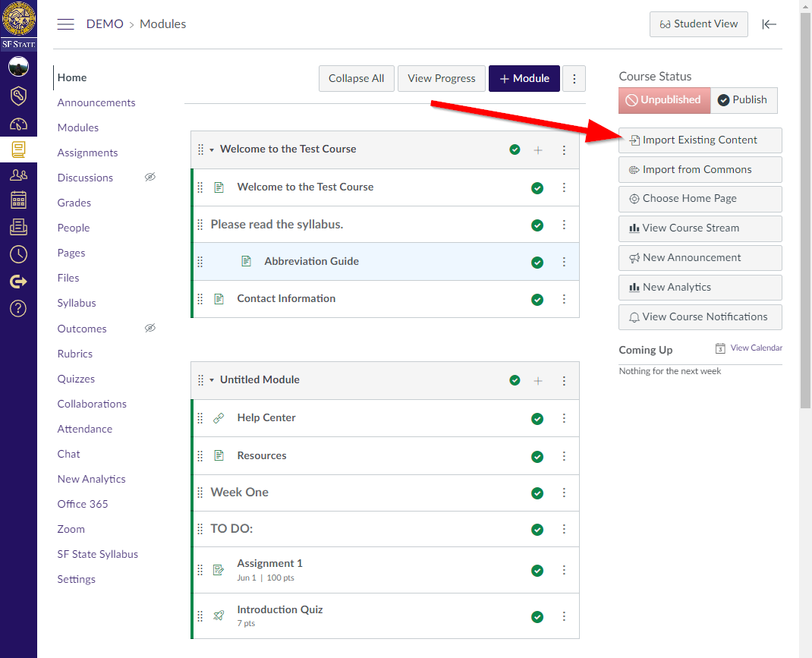
Task: Open the Calendar icon in global sidebar
Action: [18, 200]
